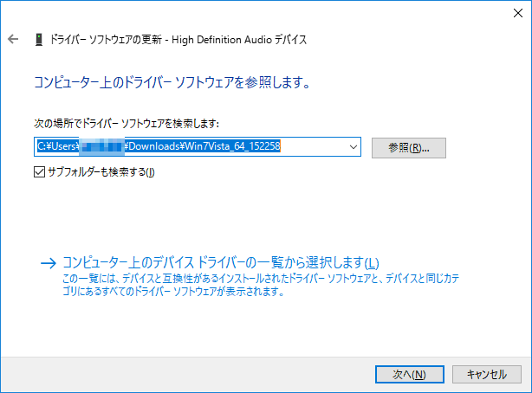Viewport: 532px width, 393px height.
Task: Close the driver update dialog with the X
Action: click(x=518, y=13)
